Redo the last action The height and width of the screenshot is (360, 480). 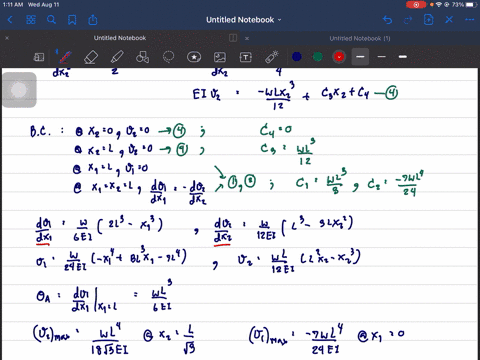click(408, 20)
